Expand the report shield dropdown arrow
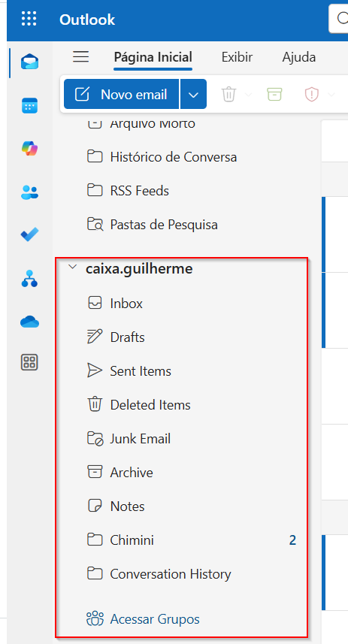 pyautogui.click(x=331, y=95)
